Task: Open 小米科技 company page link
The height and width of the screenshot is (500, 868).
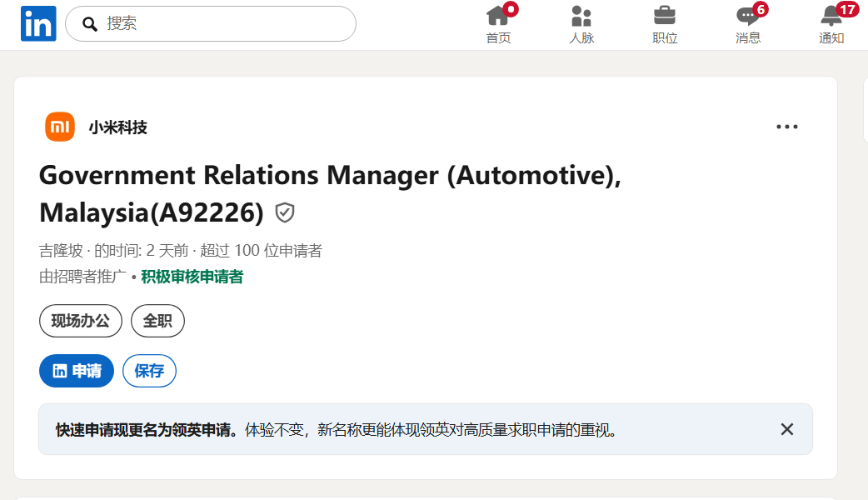Action: [x=118, y=127]
